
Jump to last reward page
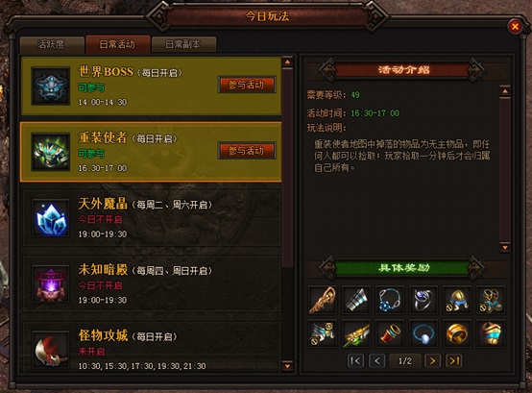[454, 360]
